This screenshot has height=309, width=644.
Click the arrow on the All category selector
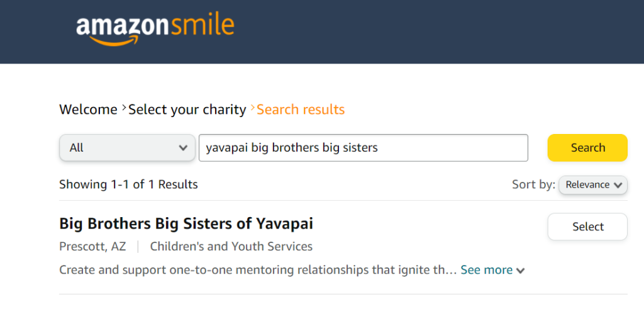coord(183,149)
